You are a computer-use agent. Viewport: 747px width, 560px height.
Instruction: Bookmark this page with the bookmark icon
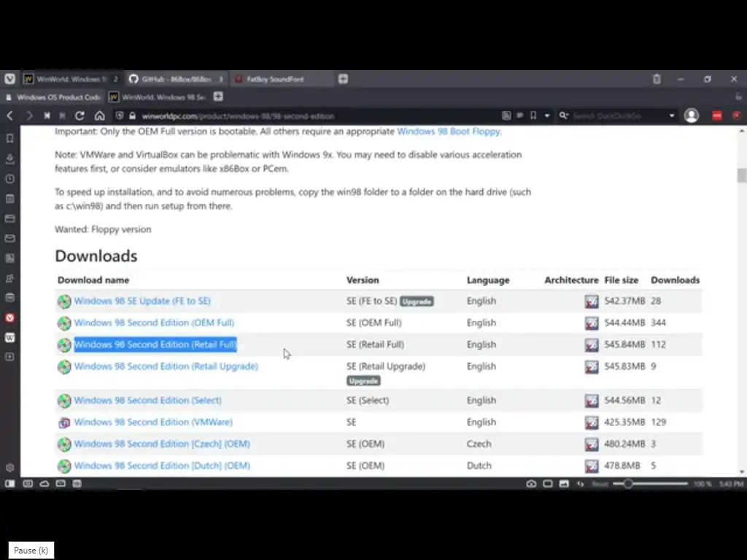pyautogui.click(x=533, y=116)
